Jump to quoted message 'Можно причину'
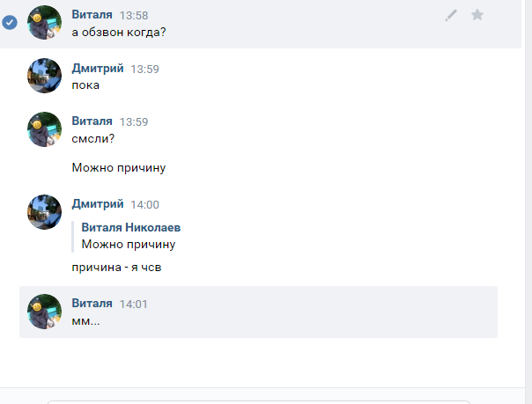This screenshot has width=532, height=404. tap(129, 245)
